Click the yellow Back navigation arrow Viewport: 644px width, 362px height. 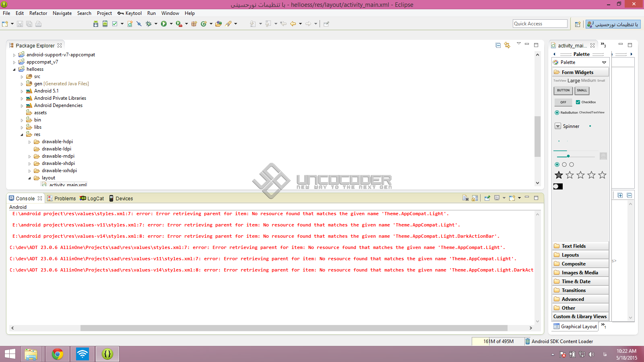point(293,24)
